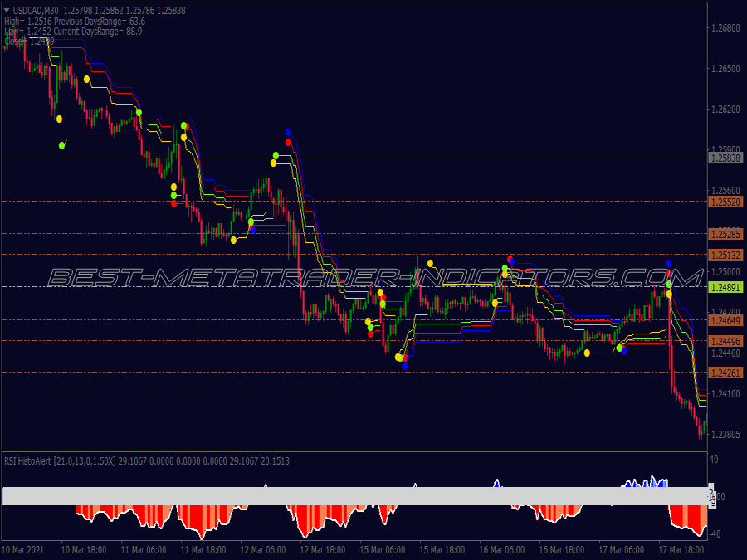Click the '16 Mar 06:00' time axis label
Image resolution: width=747 pixels, height=560 pixels.
[502, 549]
